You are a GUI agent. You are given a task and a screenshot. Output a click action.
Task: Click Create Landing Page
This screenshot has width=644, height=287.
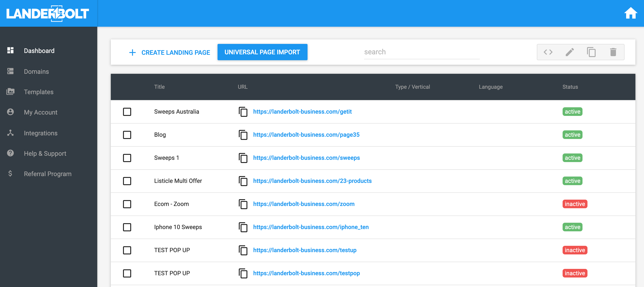coord(169,52)
